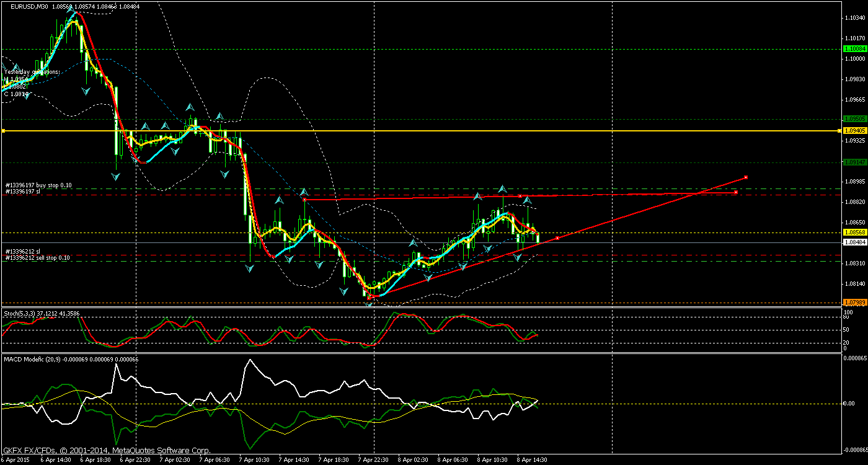Image resolution: width=868 pixels, height=465 pixels.
Task: Select the #13396197 sl stop-loss line label
Action: (30, 192)
